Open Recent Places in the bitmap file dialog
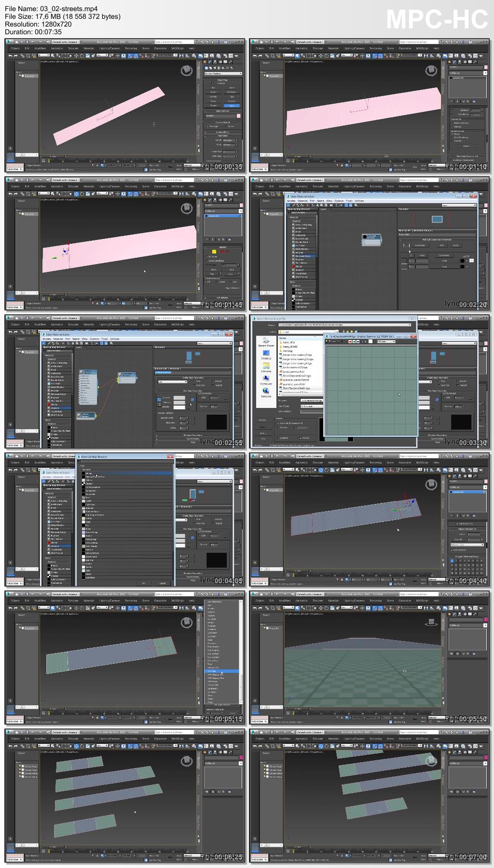 (x=266, y=343)
